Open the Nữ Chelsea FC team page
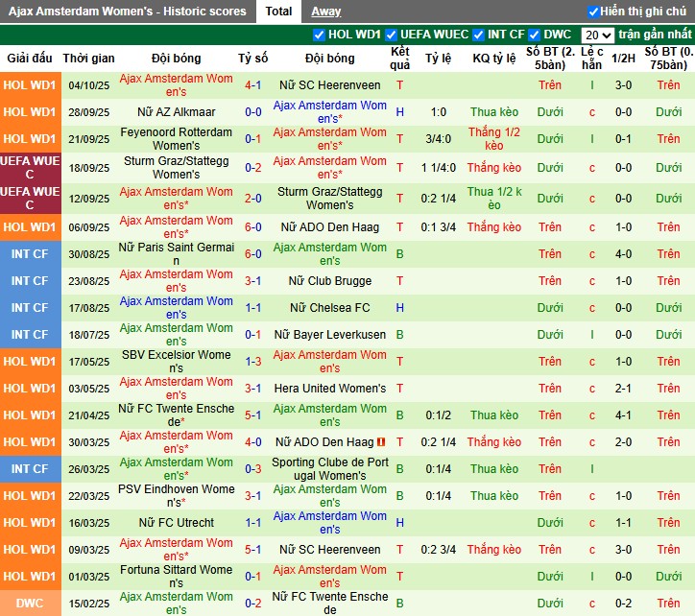The width and height of the screenshot is (695, 616). tap(329, 308)
